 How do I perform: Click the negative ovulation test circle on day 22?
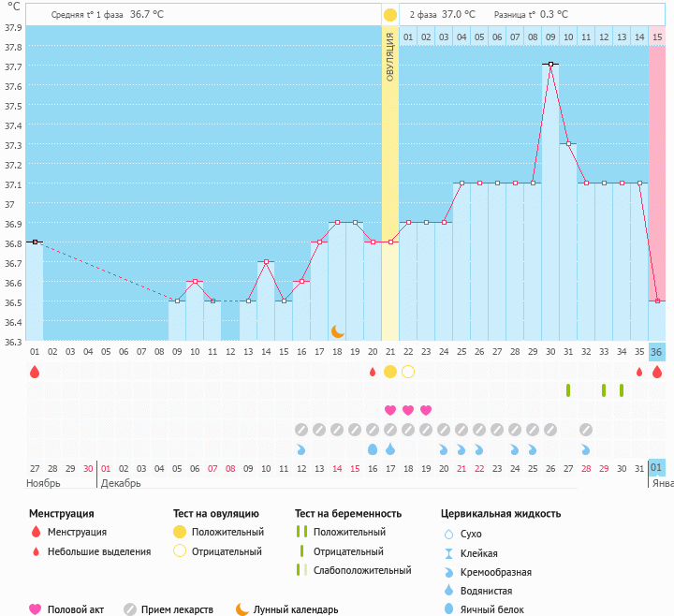[x=408, y=372]
